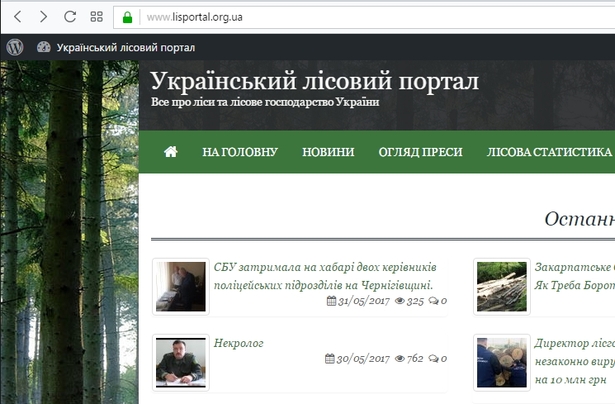Open the speed dial grid icon
The height and width of the screenshot is (404, 615).
96,16
